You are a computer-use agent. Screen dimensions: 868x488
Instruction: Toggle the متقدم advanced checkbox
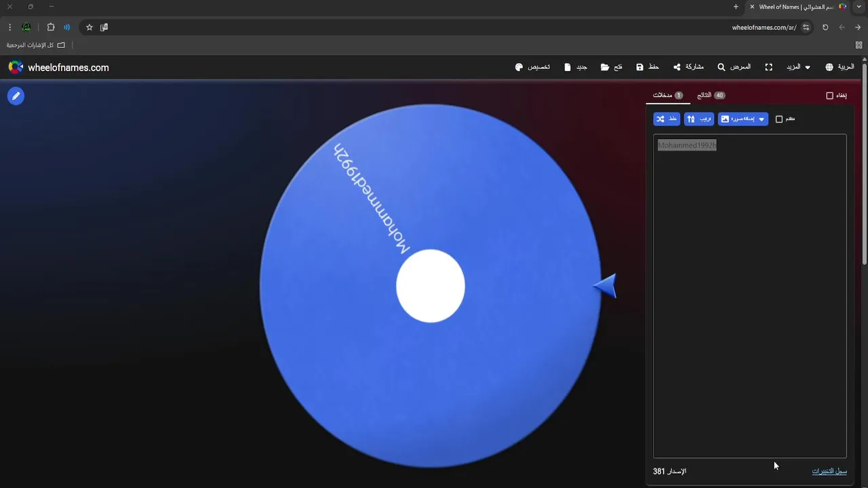tap(779, 119)
